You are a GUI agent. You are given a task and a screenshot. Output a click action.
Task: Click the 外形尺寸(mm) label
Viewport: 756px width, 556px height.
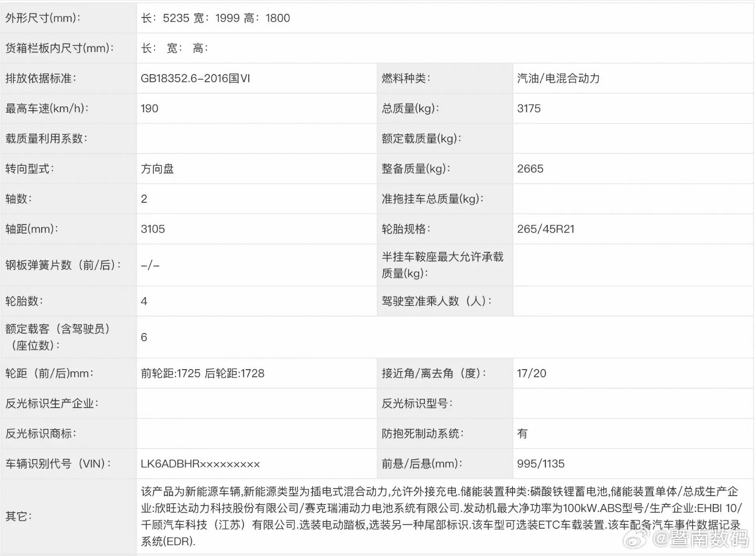click(43, 18)
